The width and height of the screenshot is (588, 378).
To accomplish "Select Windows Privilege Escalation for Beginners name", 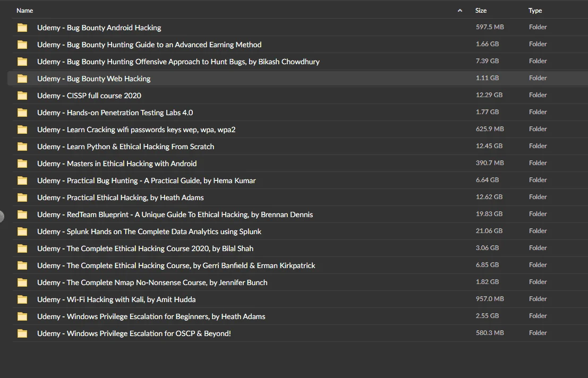I will [x=151, y=316].
